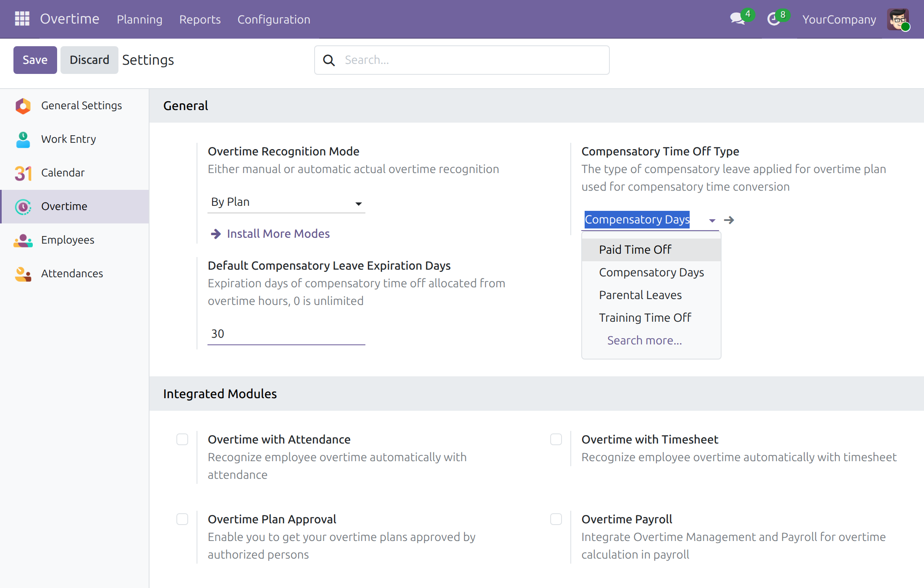The width and height of the screenshot is (924, 588).
Task: Click the user avatar icon
Action: [898, 19]
